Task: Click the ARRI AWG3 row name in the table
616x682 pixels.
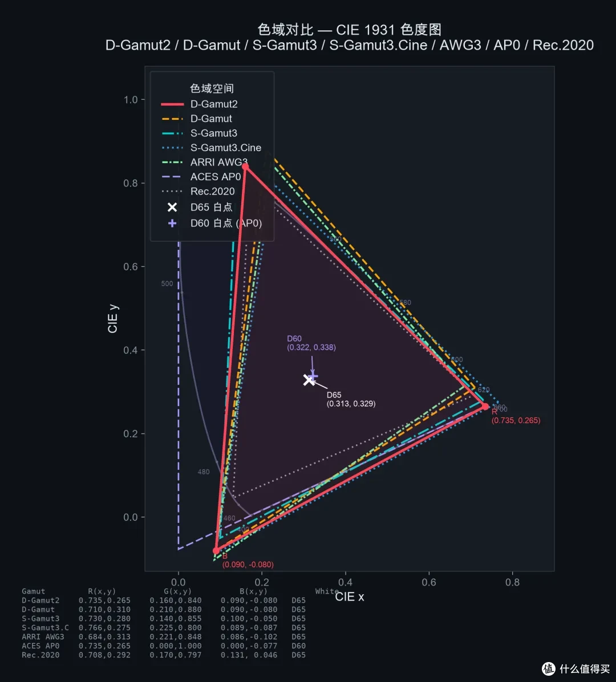Action: pyautogui.click(x=43, y=637)
